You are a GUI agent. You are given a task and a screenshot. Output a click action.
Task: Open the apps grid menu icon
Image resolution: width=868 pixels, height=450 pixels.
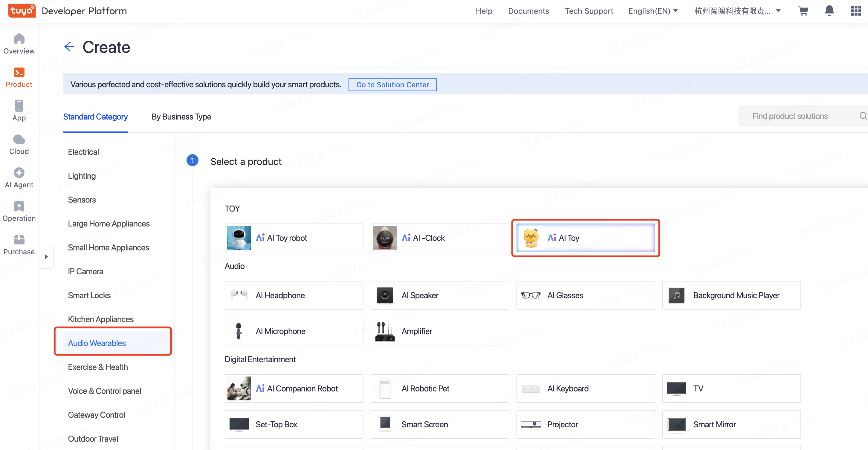click(x=855, y=11)
